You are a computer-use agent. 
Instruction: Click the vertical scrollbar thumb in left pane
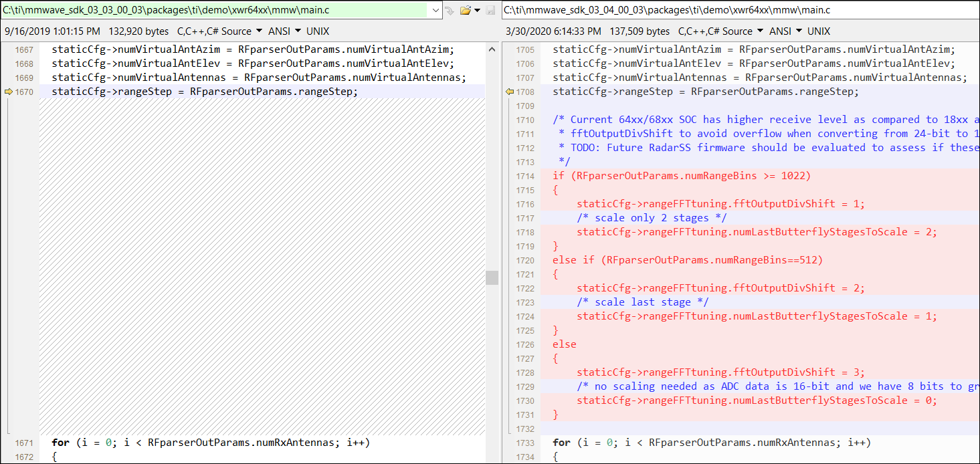[492, 277]
